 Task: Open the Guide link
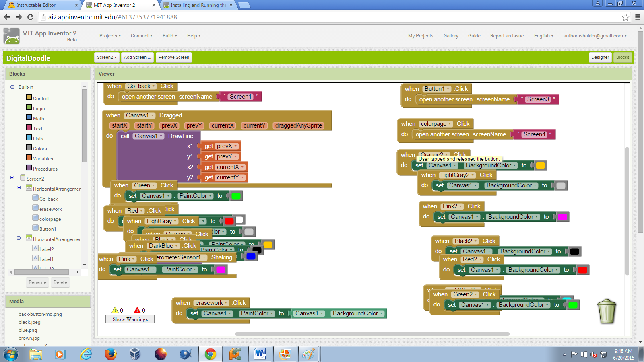pos(474,36)
